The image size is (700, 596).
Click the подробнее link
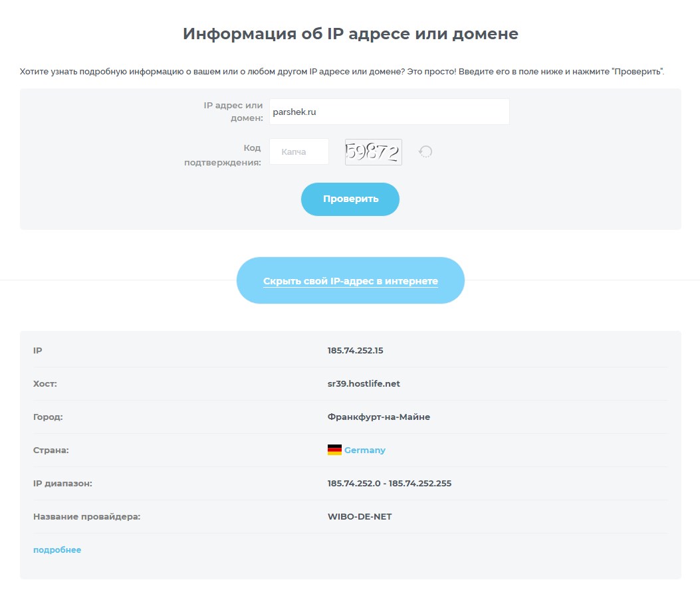57,550
